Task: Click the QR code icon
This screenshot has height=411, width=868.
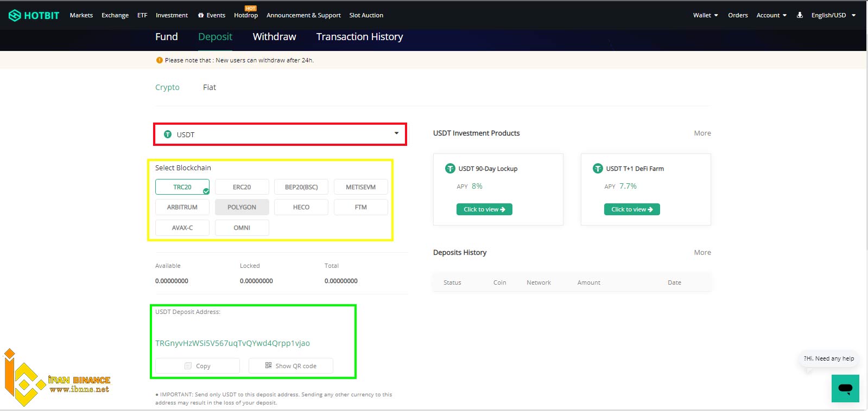Action: pos(268,365)
